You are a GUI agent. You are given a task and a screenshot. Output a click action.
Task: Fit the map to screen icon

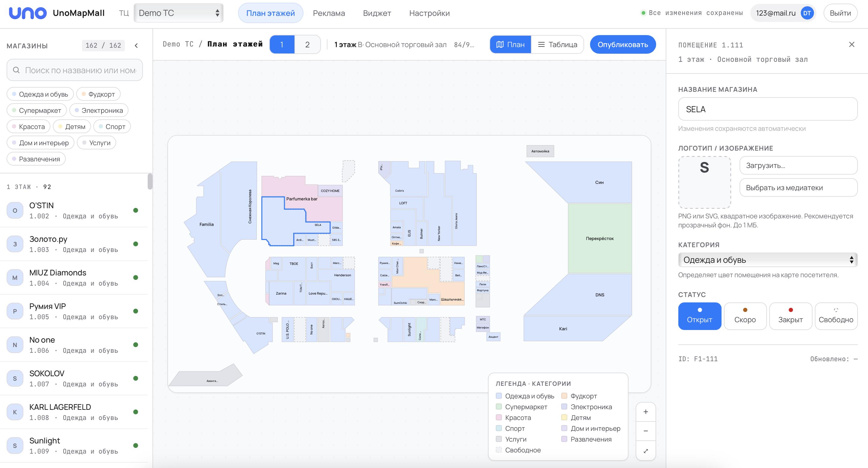(x=646, y=451)
